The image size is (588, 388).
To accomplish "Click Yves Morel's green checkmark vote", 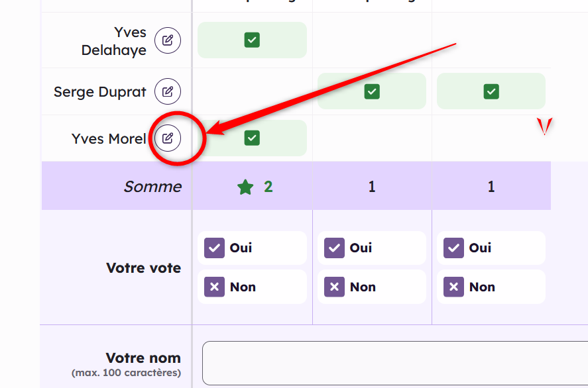I will click(252, 138).
